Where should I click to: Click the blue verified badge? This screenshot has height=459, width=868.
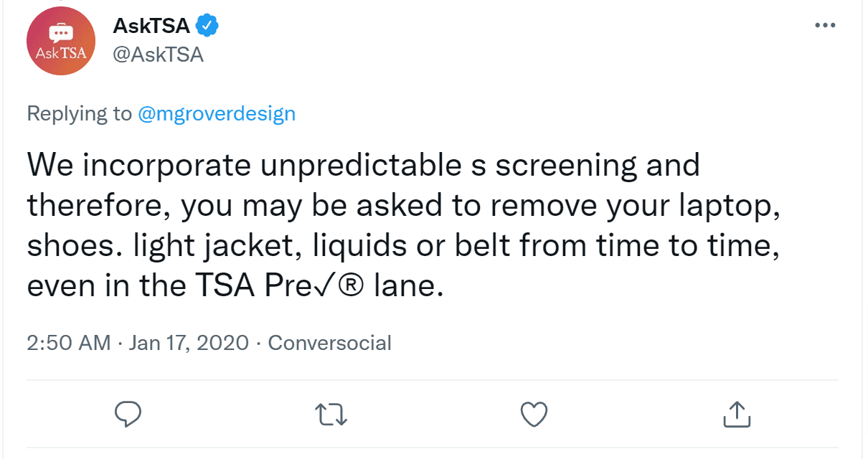(207, 26)
